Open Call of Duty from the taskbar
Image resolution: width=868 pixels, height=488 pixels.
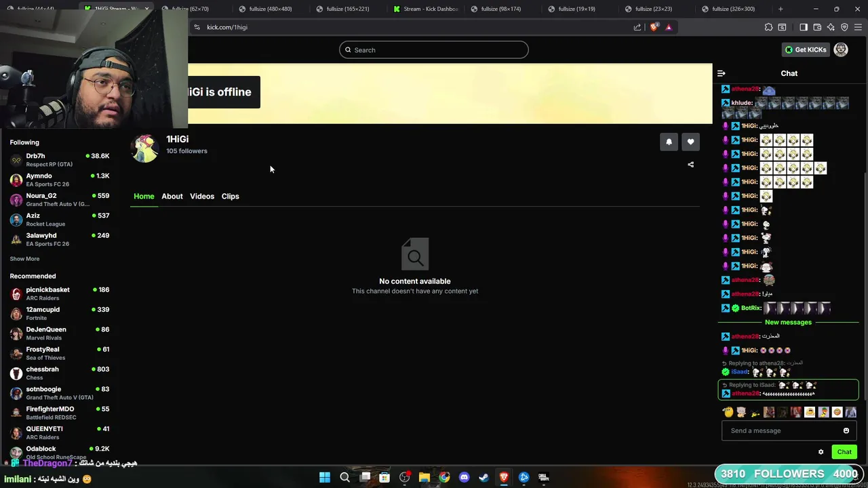point(543,477)
